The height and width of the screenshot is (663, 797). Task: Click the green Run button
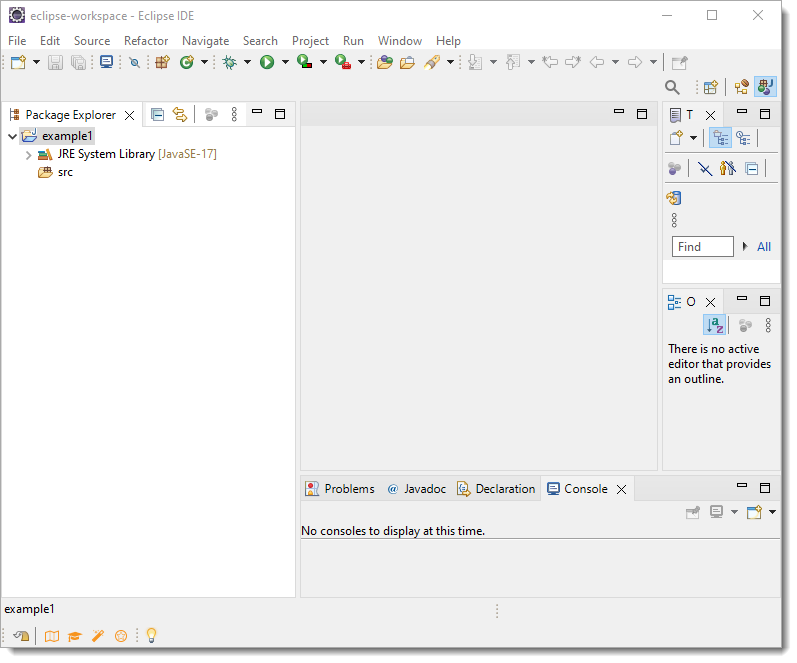[x=267, y=62]
